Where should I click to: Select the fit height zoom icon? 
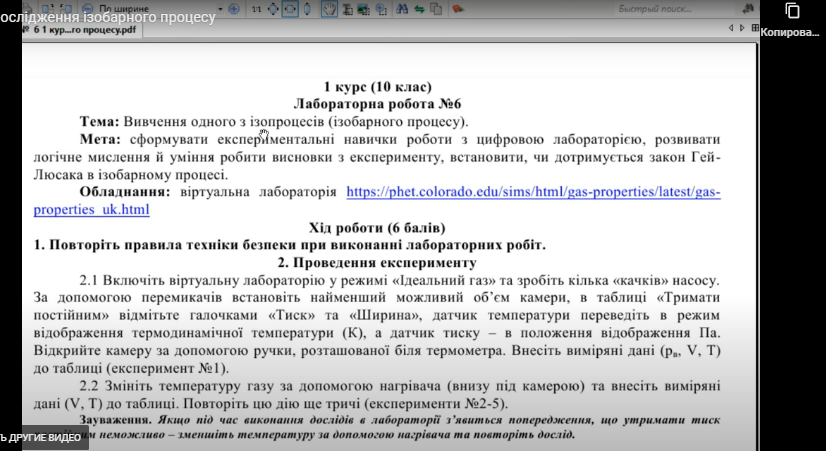(x=307, y=8)
